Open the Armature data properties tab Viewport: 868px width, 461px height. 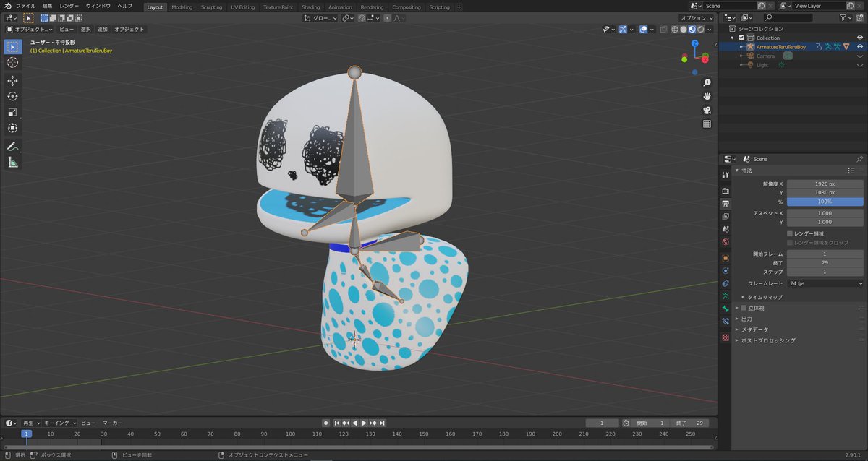[726, 296]
